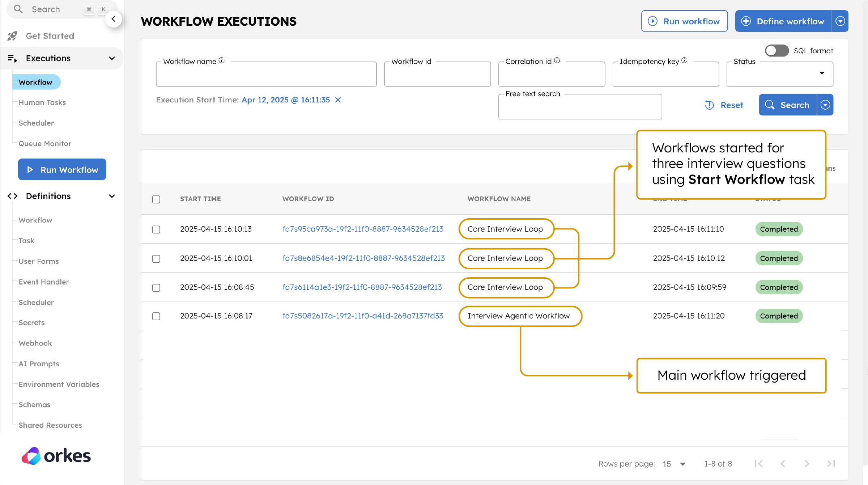The image size is (868, 485).
Task: Click the Executions list icon in the sidebar
Action: tap(12, 58)
